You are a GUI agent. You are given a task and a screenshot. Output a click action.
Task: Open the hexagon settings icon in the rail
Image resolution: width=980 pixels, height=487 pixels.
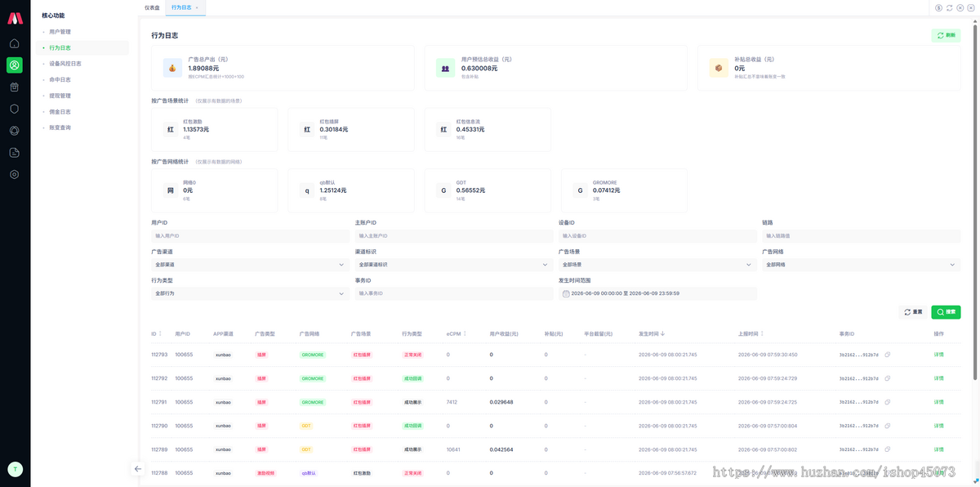click(x=15, y=174)
